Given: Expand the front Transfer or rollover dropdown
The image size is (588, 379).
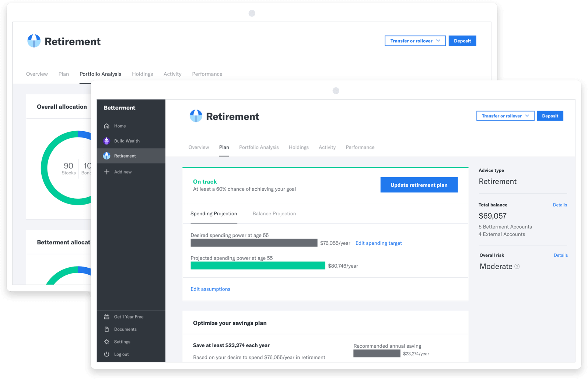Looking at the screenshot, I should [505, 116].
